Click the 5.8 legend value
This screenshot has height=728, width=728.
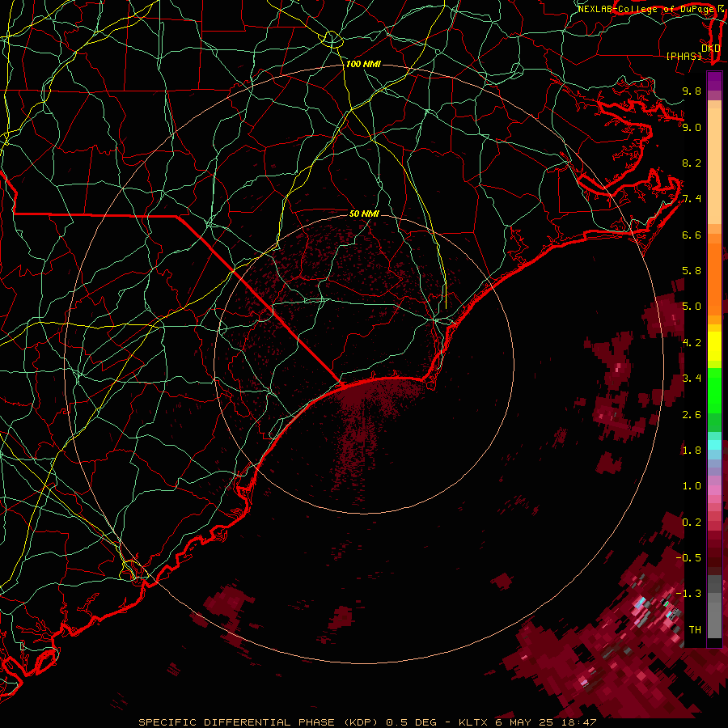point(692,271)
